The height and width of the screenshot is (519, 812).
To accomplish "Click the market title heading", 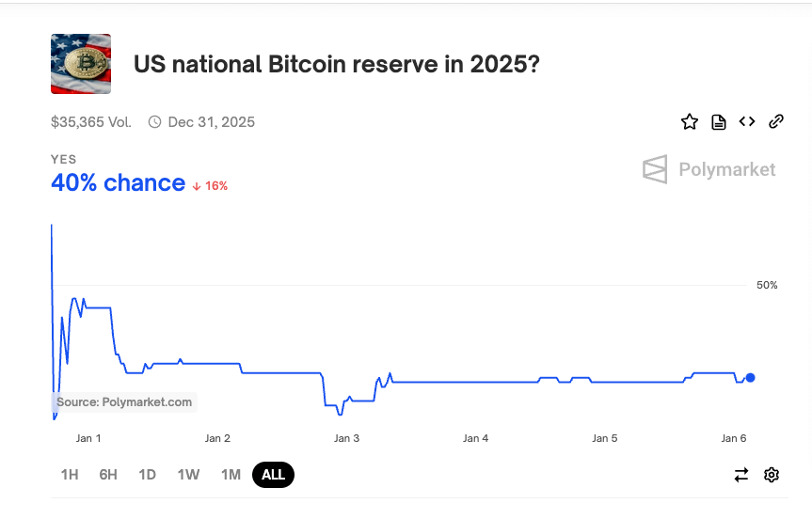I will coord(337,65).
